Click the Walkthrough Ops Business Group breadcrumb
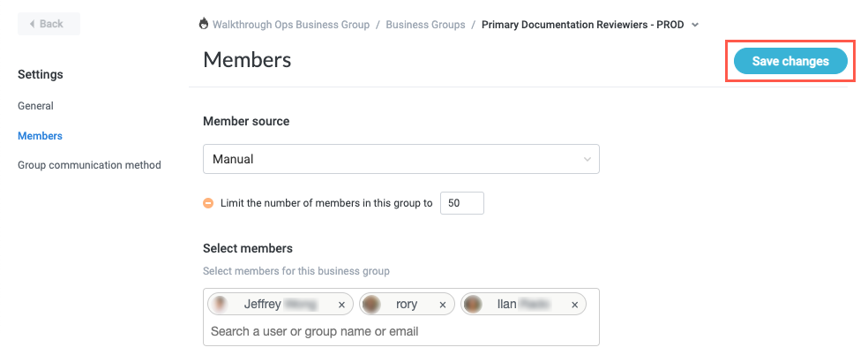The image size is (868, 355). [290, 25]
